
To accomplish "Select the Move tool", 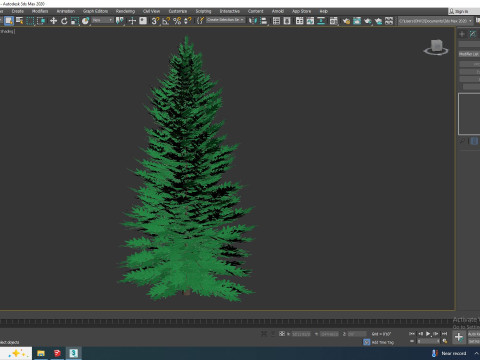I will (x=53, y=21).
